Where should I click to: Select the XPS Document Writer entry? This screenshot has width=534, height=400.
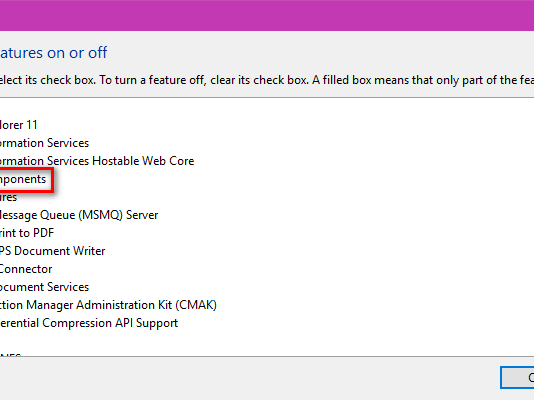[x=52, y=251]
